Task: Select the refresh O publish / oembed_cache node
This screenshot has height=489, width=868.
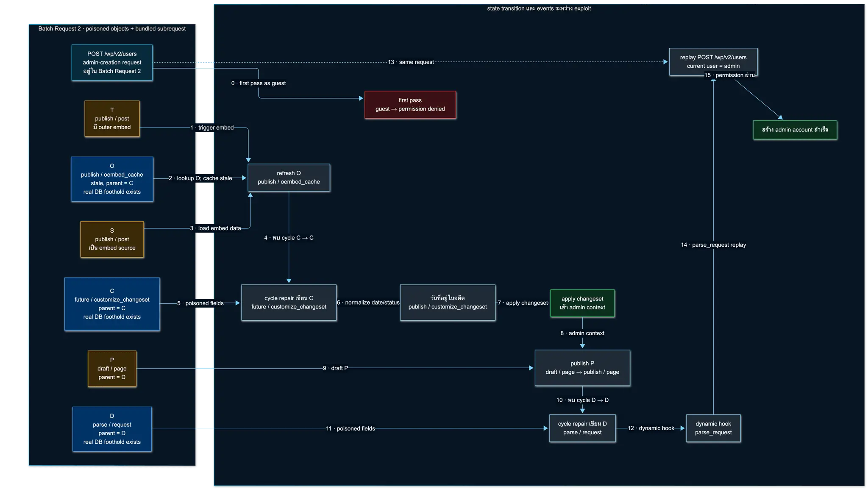Action: click(289, 178)
